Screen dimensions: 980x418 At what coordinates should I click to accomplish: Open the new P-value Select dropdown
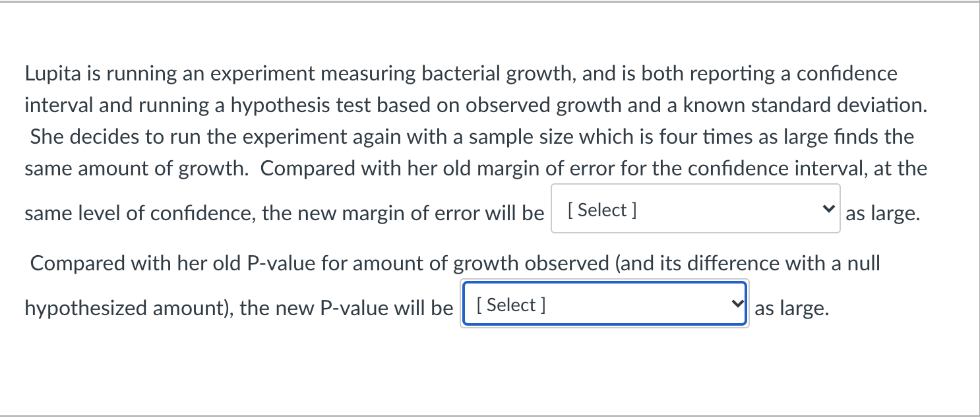[603, 304]
